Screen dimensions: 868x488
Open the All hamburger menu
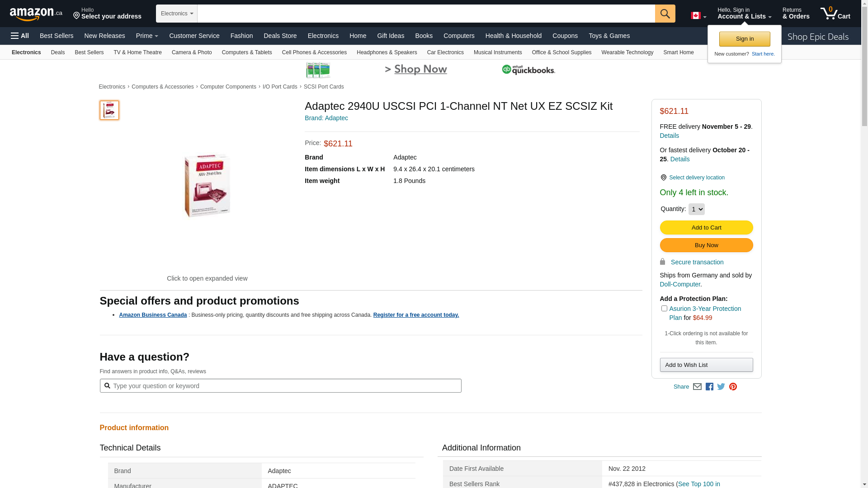coord(20,36)
